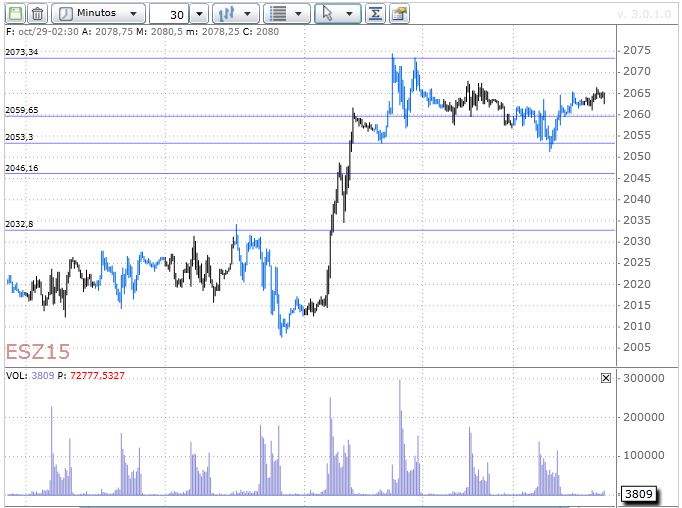Screen dimensions: 682x508
Task: Select the mouse pointer cursor tool
Action: [327, 14]
